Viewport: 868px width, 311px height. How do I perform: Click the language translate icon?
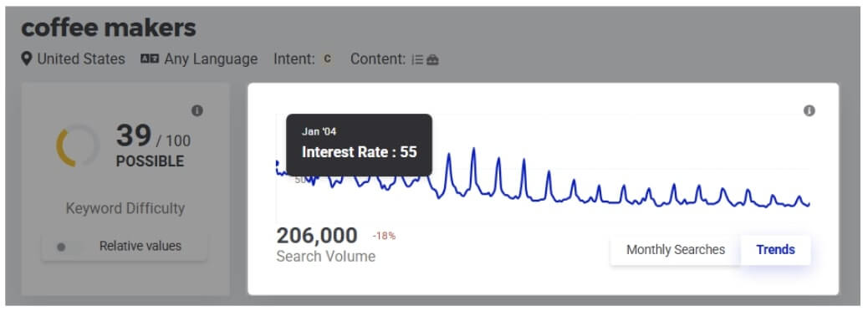[150, 59]
